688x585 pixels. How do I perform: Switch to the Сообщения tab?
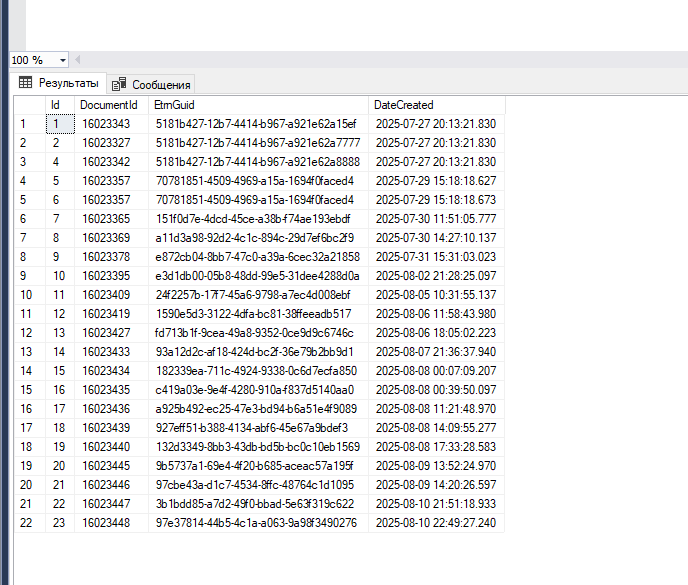[x=151, y=84]
